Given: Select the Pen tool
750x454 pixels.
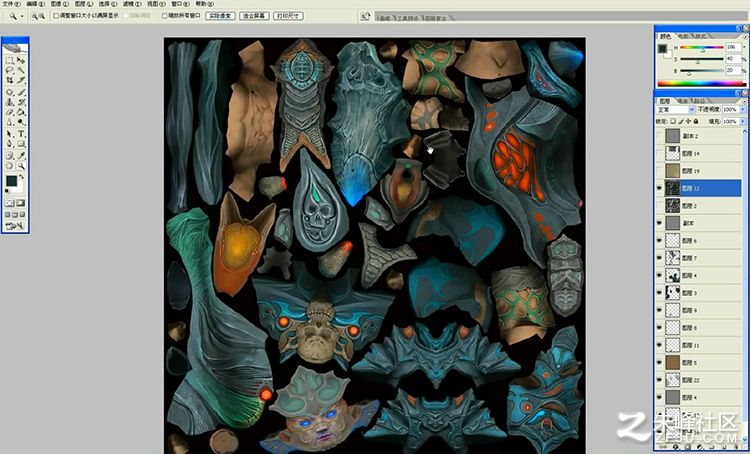Looking at the screenshot, I should 10,144.
